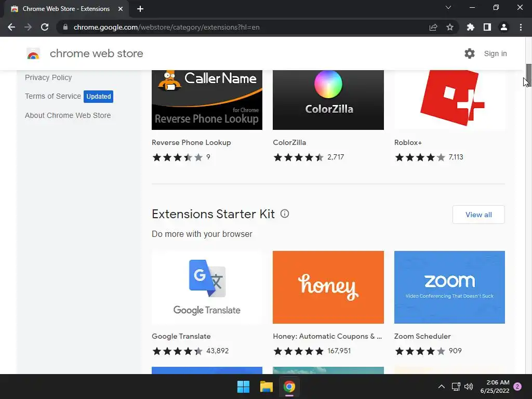Open Reverse Phone Lookup extension thumbnail
The height and width of the screenshot is (399, 532).
click(x=207, y=100)
